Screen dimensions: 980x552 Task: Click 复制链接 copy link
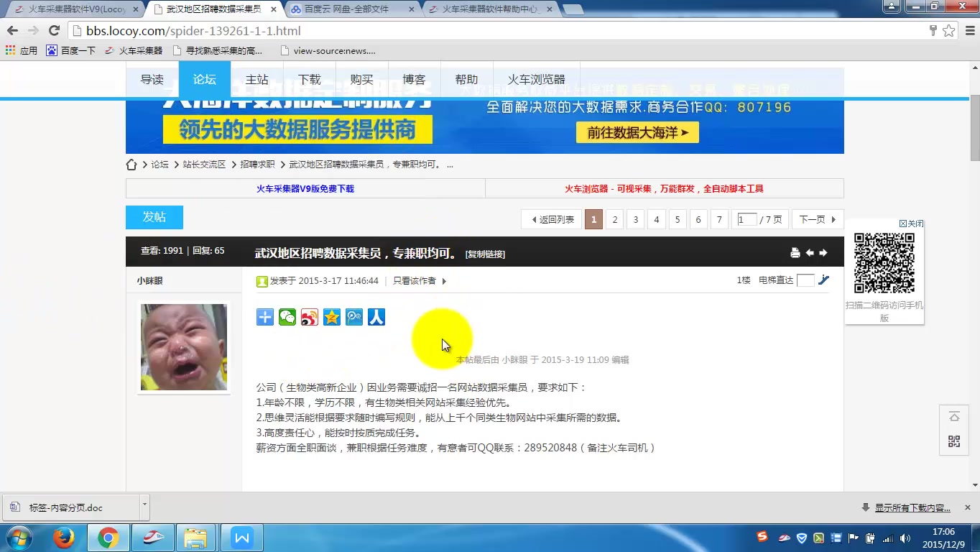pyautogui.click(x=485, y=254)
